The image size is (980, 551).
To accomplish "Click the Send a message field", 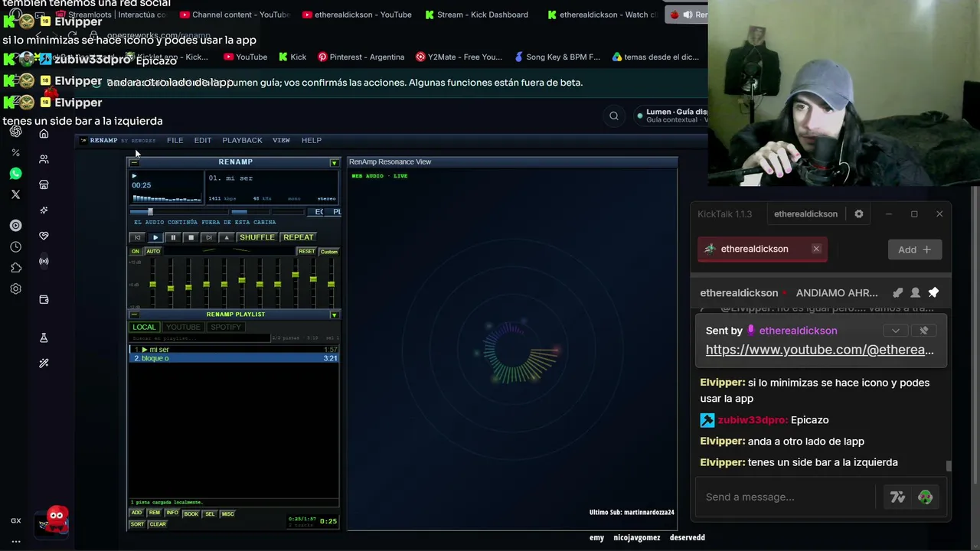I will point(787,497).
